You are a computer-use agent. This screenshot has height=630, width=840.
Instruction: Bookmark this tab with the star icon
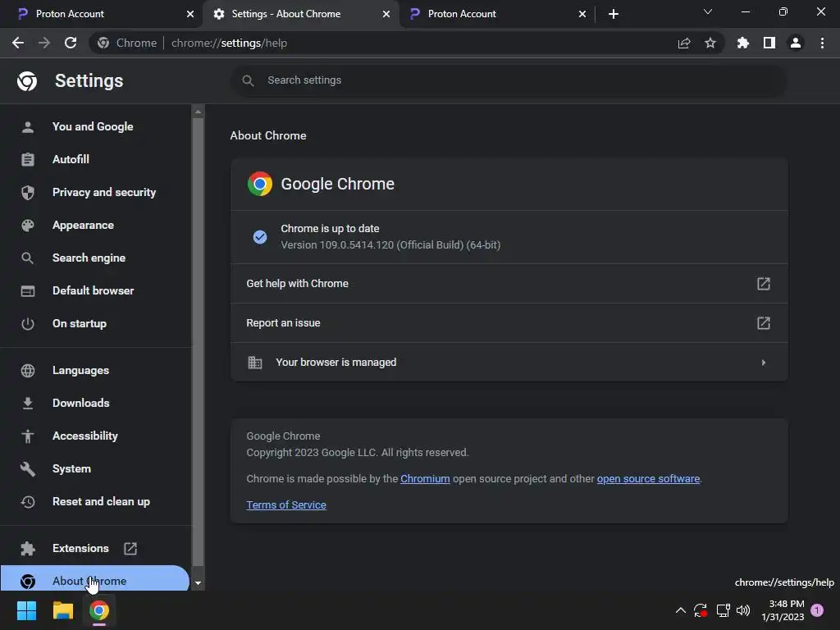tap(710, 43)
